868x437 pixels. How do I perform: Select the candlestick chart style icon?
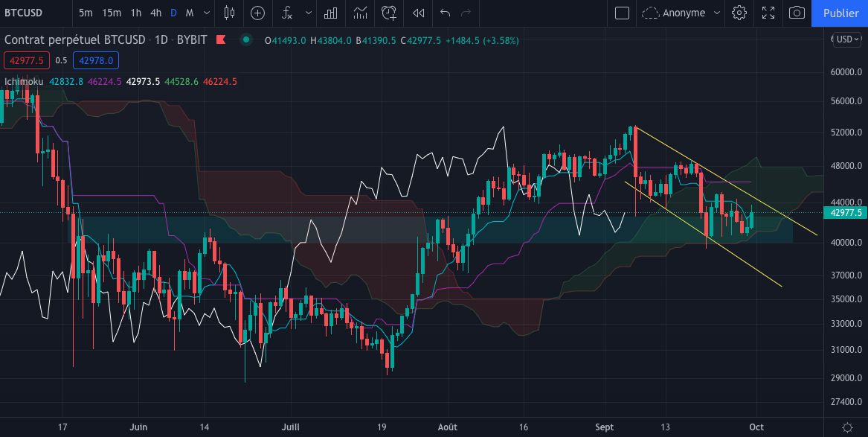point(228,13)
